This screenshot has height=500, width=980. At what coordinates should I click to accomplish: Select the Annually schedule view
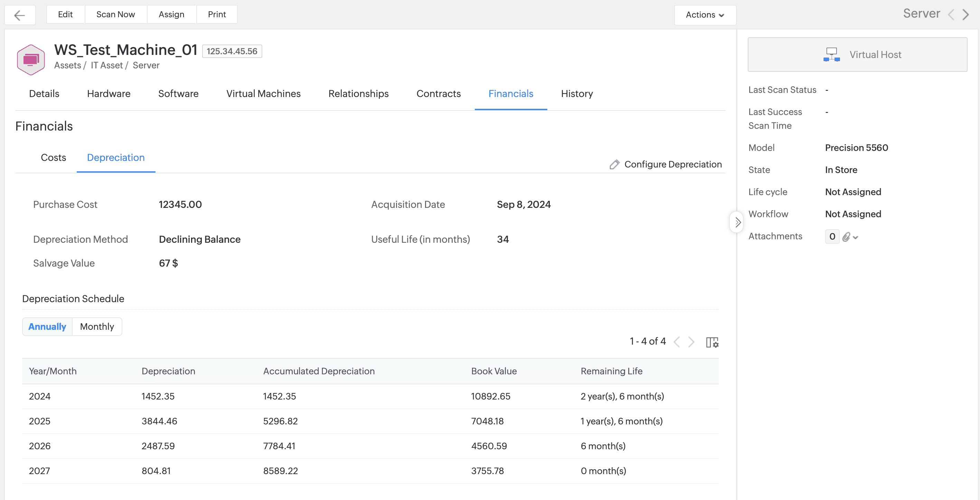point(47,327)
